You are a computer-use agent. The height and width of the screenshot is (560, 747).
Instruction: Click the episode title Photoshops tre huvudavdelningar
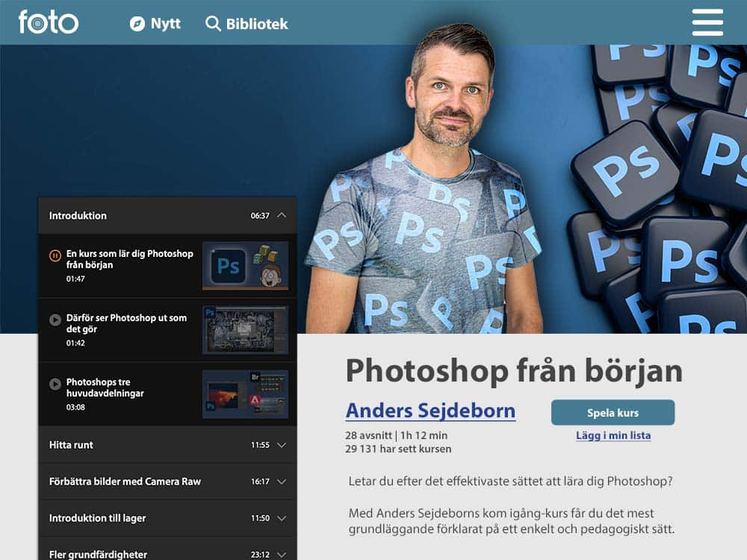tap(105, 388)
